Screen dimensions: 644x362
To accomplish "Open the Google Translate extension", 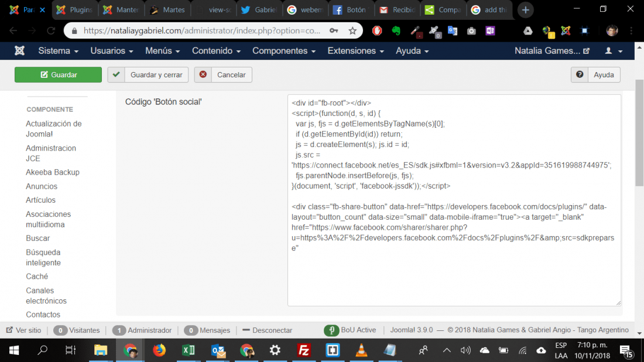I will click(x=453, y=31).
